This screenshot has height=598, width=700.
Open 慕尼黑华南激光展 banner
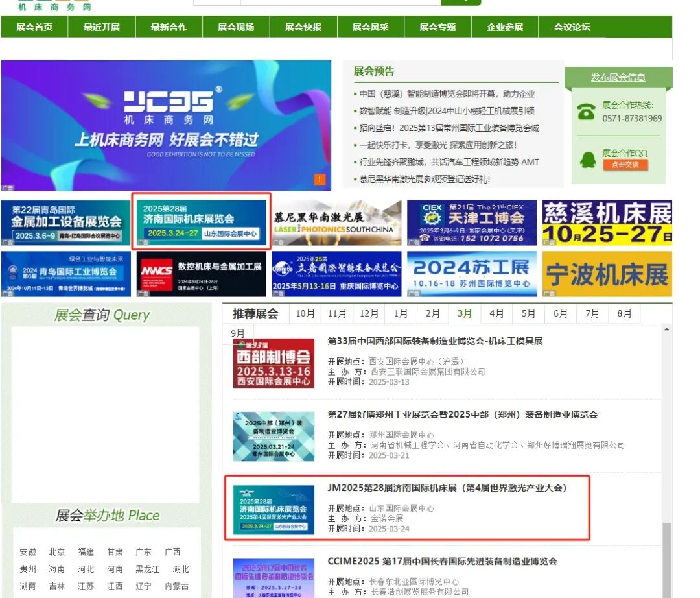(337, 222)
